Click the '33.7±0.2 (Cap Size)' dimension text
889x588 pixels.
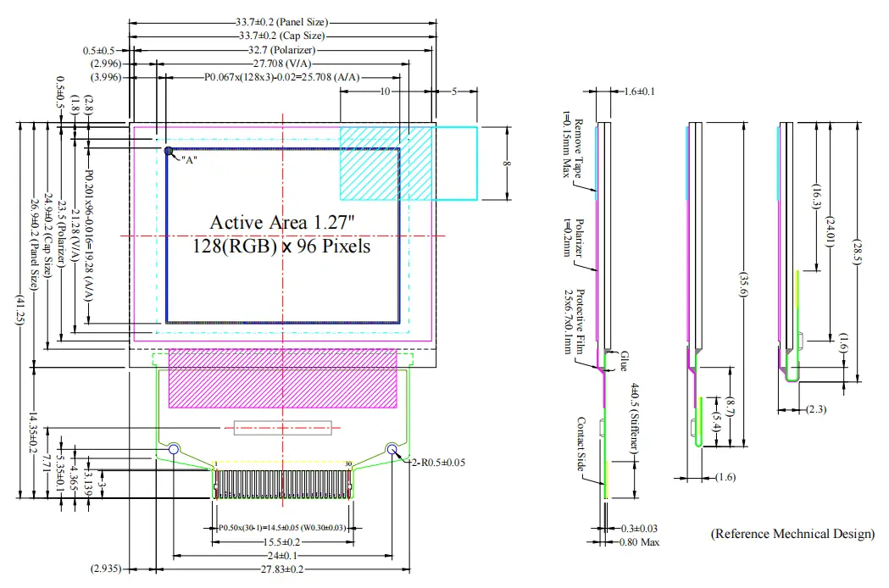click(281, 36)
